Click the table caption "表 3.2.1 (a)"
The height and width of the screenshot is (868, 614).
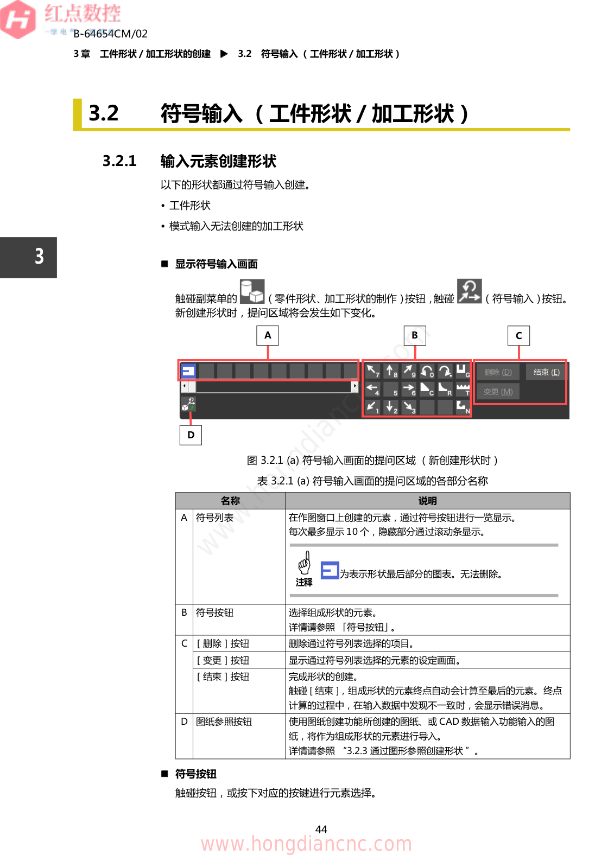[x=372, y=481]
